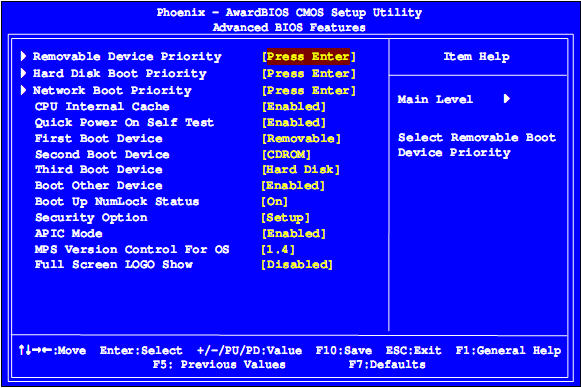Select Hard Disk Boot Priority label

click(x=120, y=73)
